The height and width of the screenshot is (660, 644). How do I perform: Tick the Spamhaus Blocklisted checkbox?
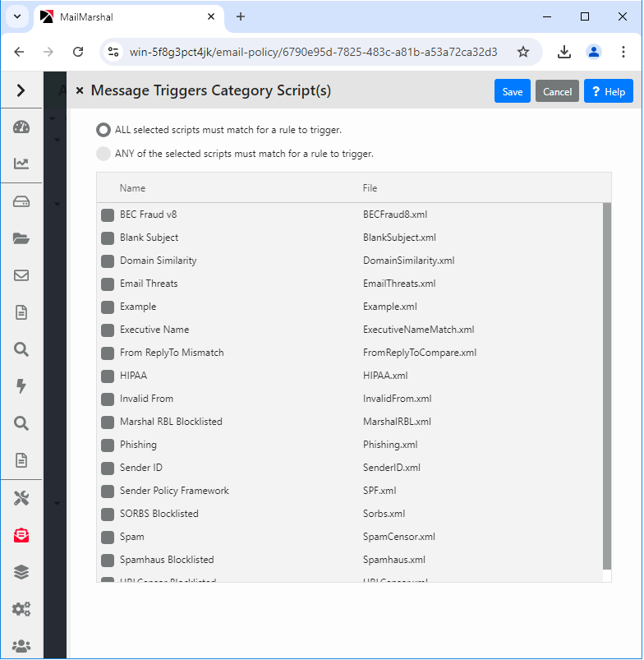(107, 561)
